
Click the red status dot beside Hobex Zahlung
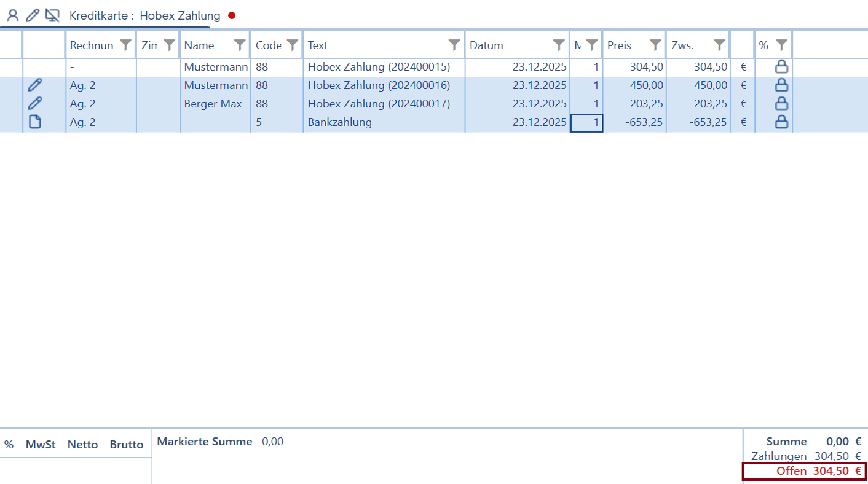pos(232,16)
